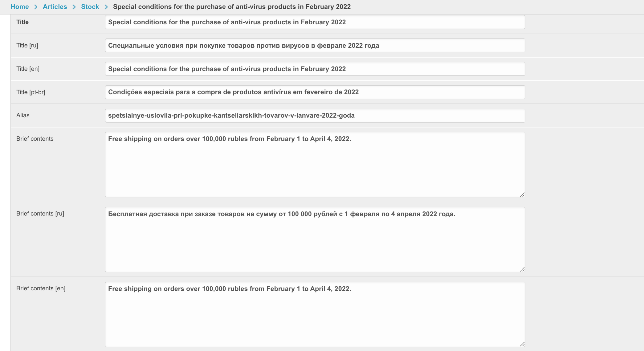This screenshot has height=351, width=644.
Task: Click into the Title [ru] field
Action: (x=315, y=46)
